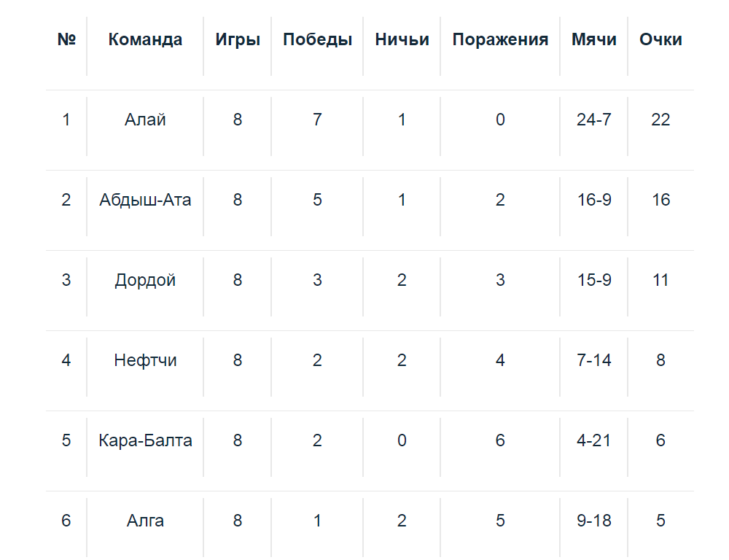The image size is (729, 560).
Task: Click the № column header
Action: click(66, 39)
